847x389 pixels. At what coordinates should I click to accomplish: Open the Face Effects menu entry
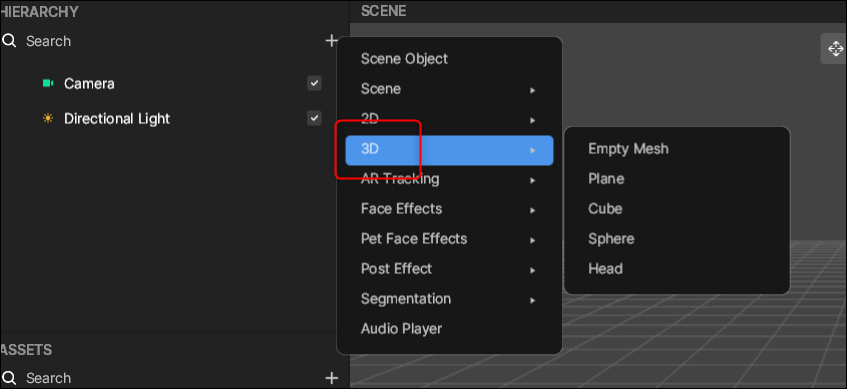pos(449,209)
